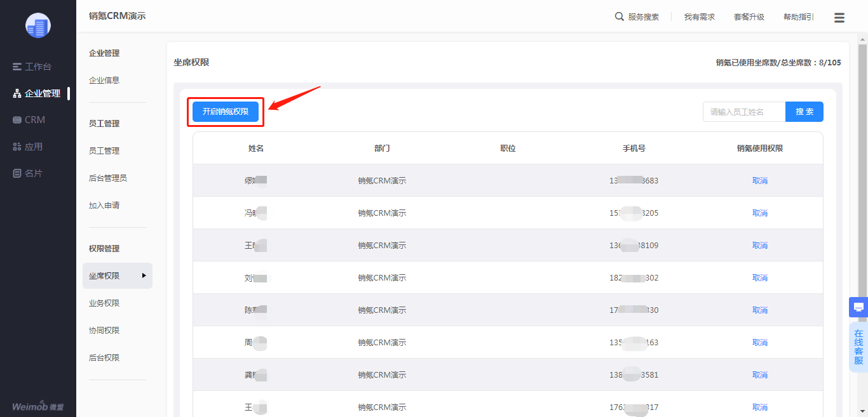Open 企业信息 in the submenu
This screenshot has width=868, height=417.
[104, 81]
